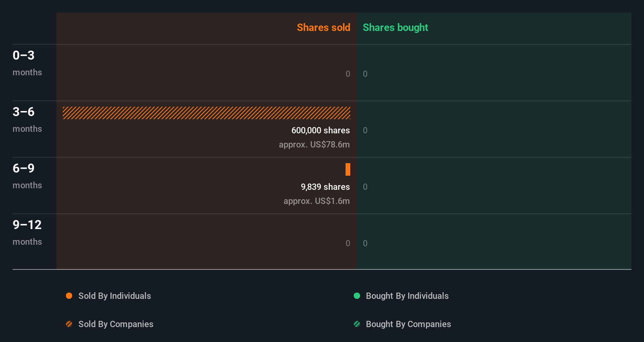Select the 6–9 months row label

click(x=27, y=176)
